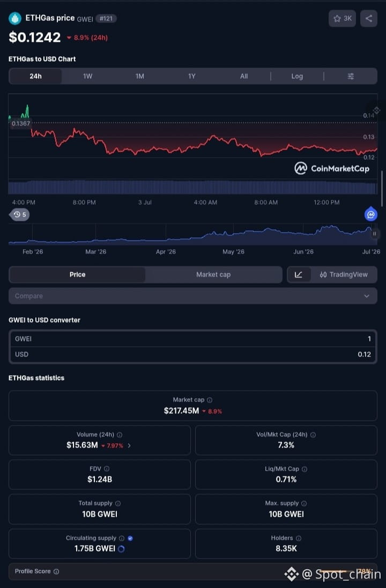Tap the ETHGas statistics heading
This screenshot has height=588, width=386.
(36, 378)
